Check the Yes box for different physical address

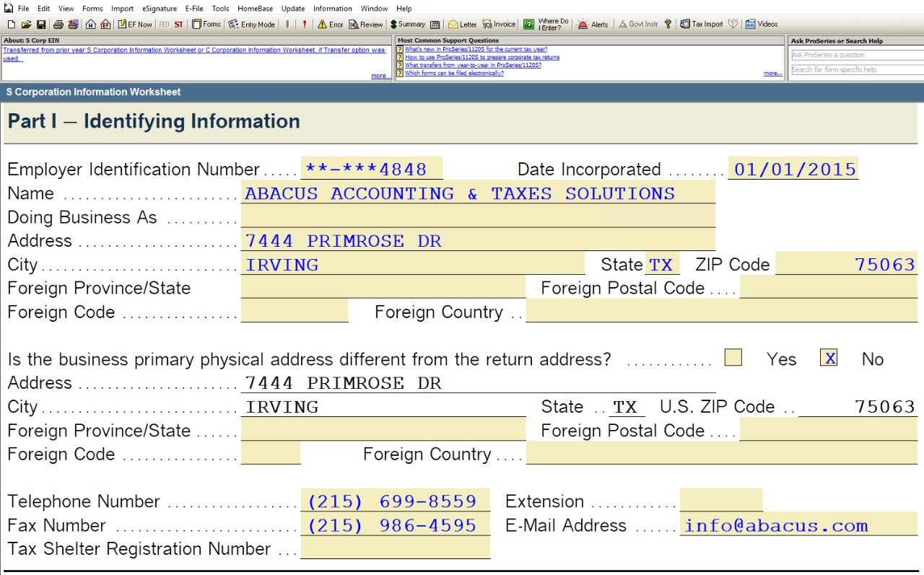click(733, 358)
